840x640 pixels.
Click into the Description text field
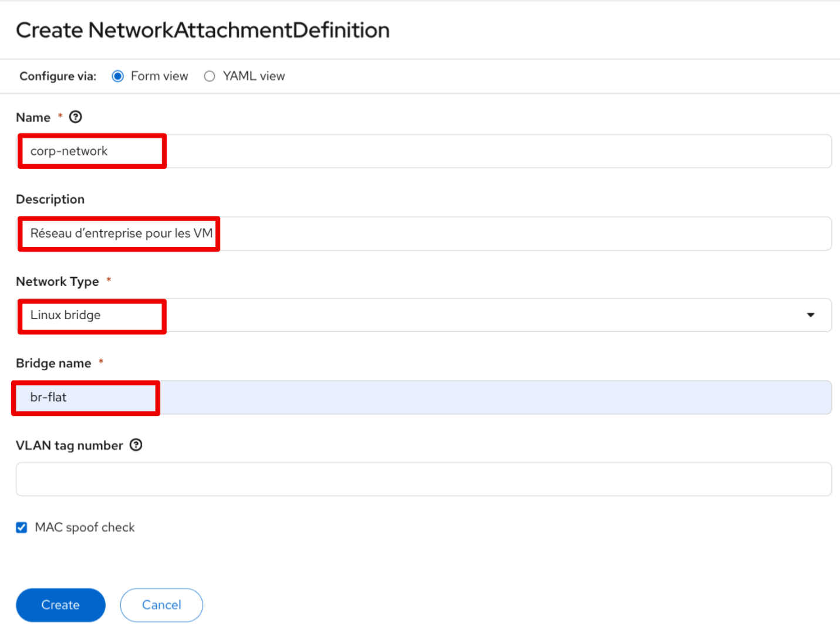click(x=423, y=233)
